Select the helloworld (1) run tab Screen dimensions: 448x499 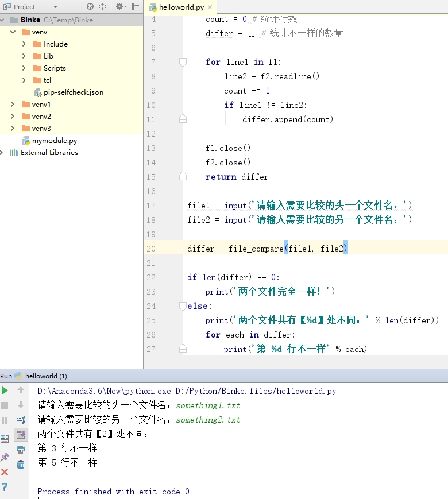pos(42,376)
